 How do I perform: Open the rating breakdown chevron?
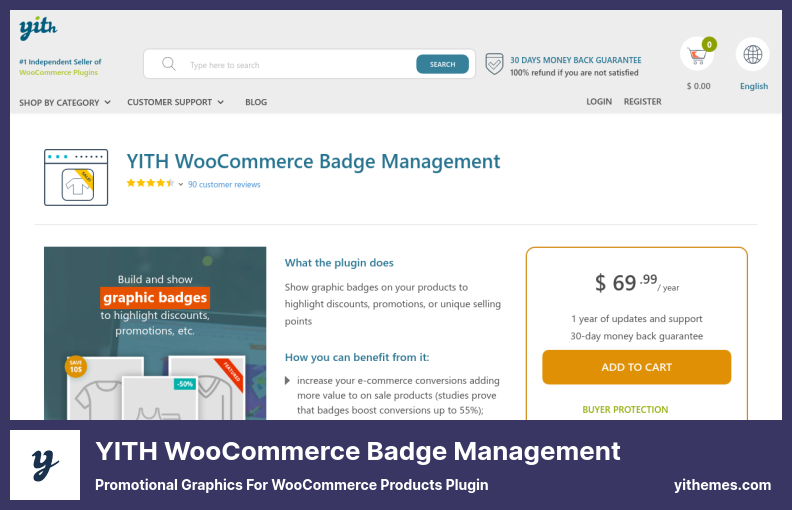coord(180,184)
